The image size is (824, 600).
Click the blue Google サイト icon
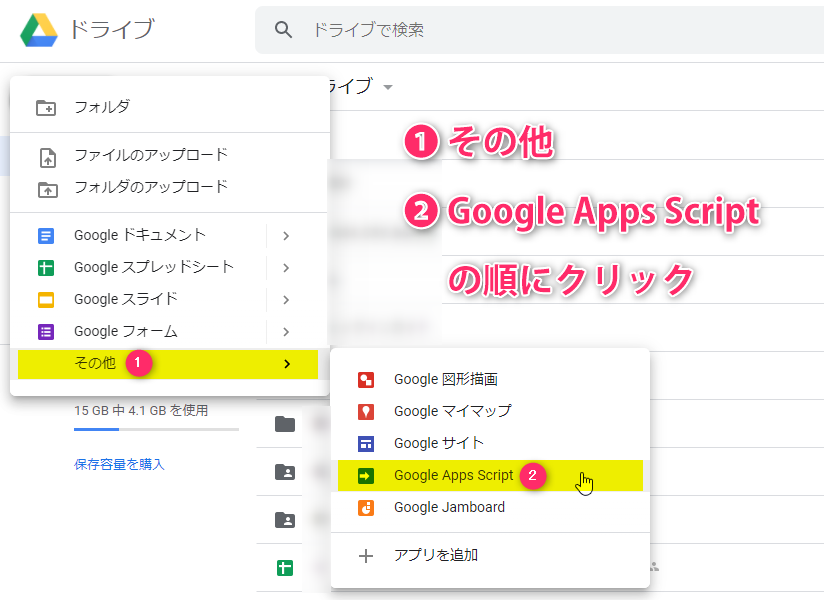point(366,444)
